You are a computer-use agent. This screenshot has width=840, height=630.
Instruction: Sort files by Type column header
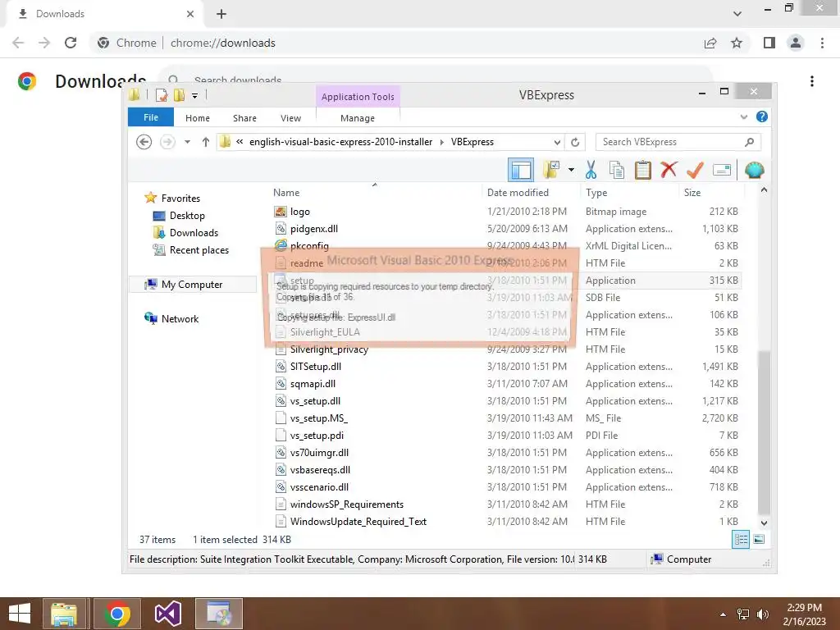[629, 192]
